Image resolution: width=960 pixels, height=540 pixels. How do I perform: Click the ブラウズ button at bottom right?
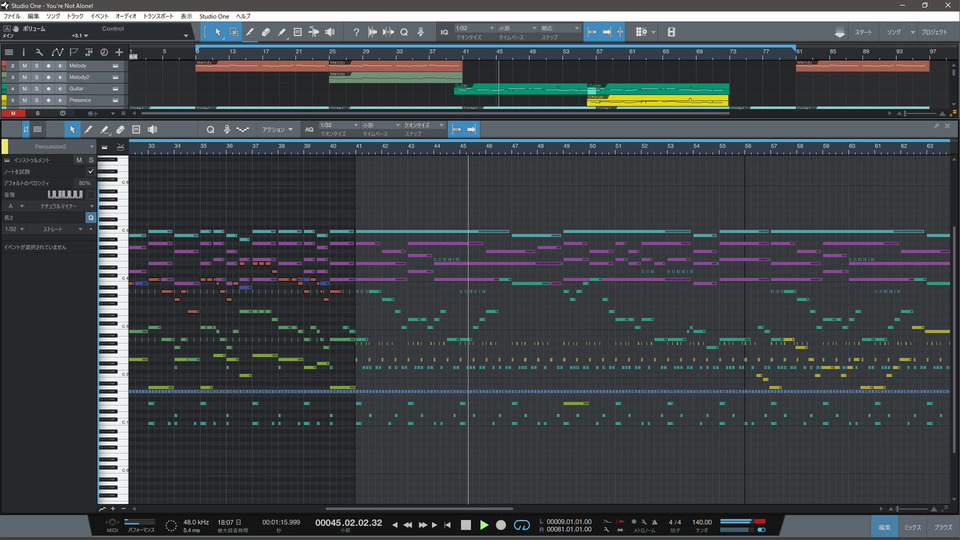coord(942,526)
